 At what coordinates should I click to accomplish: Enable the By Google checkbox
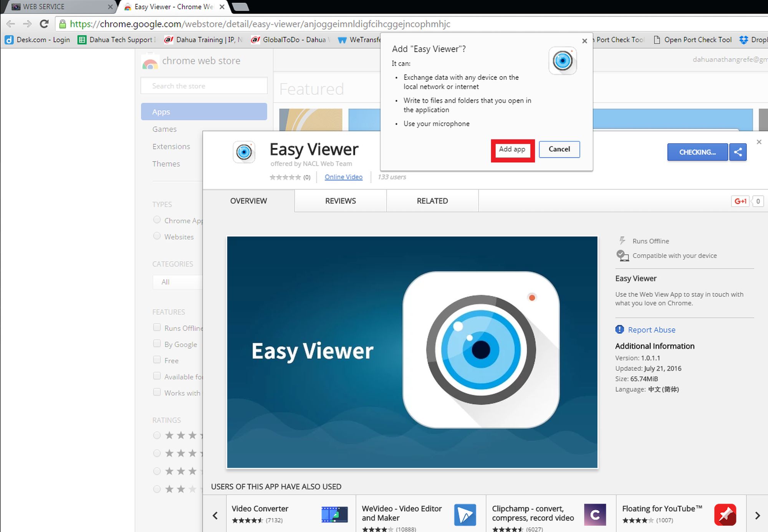click(x=157, y=344)
